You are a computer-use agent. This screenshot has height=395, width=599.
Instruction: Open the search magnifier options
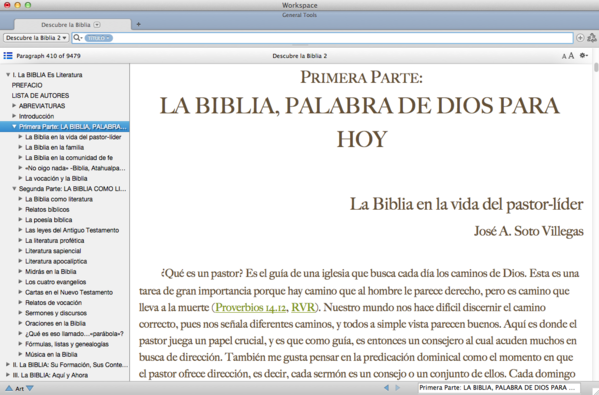point(78,37)
